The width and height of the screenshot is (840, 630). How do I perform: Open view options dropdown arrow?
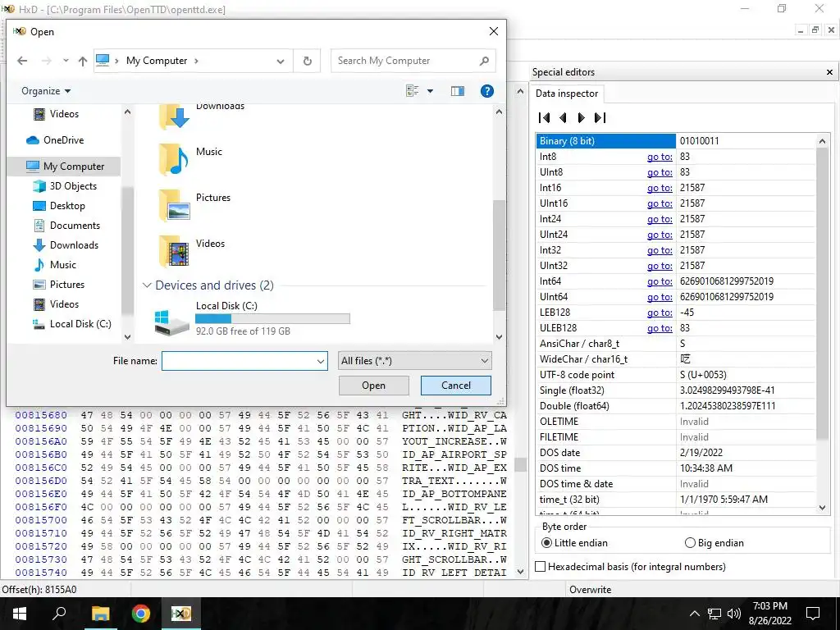click(430, 91)
